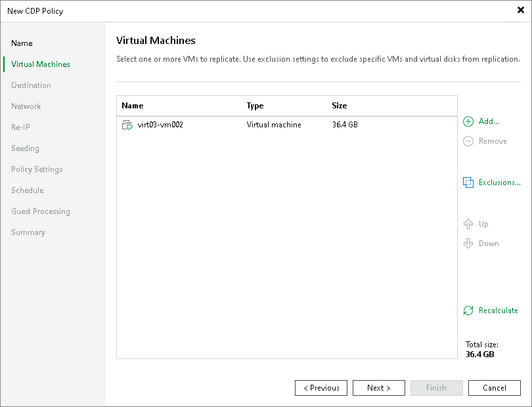Click the Remove label
The image size is (532, 407).
click(x=493, y=141)
